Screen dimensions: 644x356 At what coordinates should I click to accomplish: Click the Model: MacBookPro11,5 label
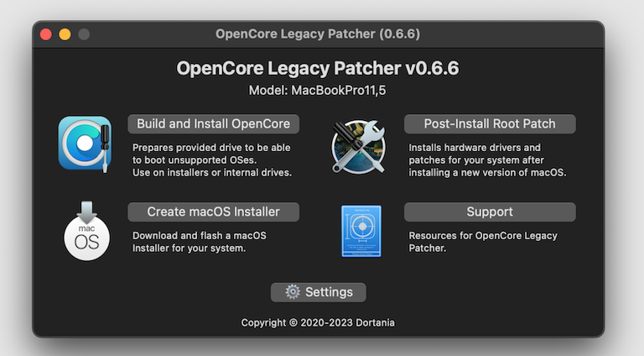318,91
